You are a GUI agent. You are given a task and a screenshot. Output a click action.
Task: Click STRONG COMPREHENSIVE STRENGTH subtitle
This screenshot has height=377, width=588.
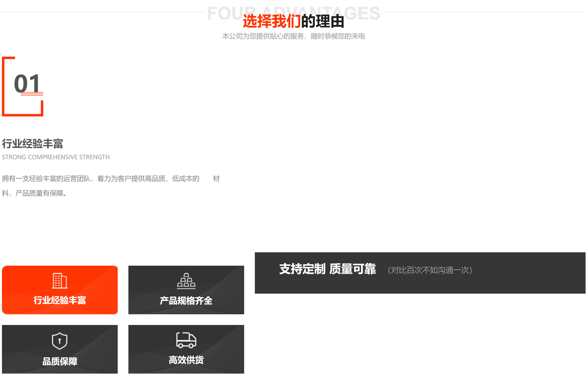(x=56, y=158)
